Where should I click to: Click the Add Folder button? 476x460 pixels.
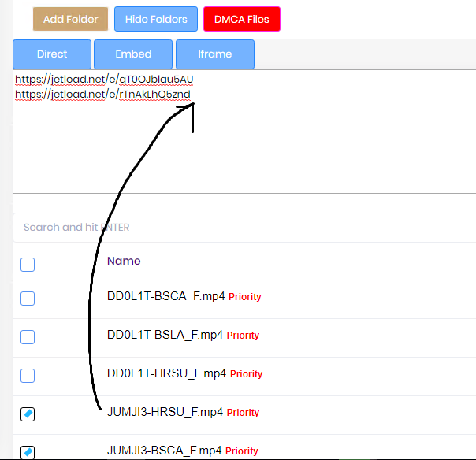(70, 20)
